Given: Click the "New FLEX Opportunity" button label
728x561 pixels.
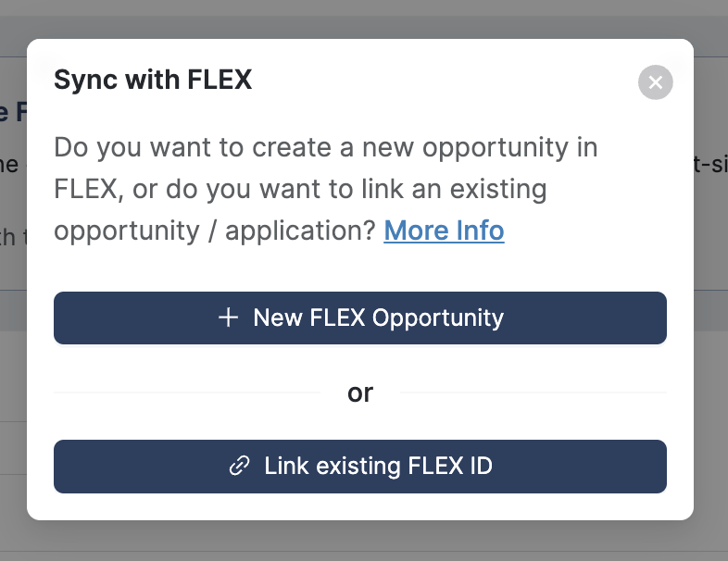Looking at the screenshot, I should tap(378, 318).
